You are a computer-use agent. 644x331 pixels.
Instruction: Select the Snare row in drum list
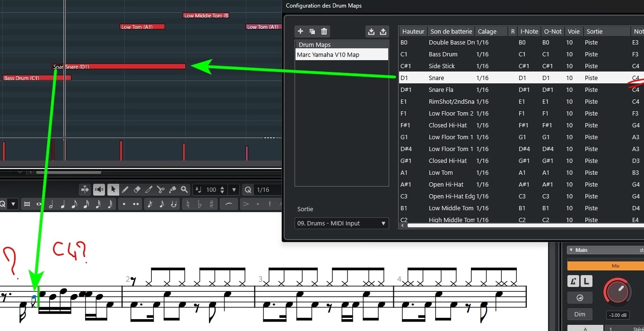click(x=521, y=78)
